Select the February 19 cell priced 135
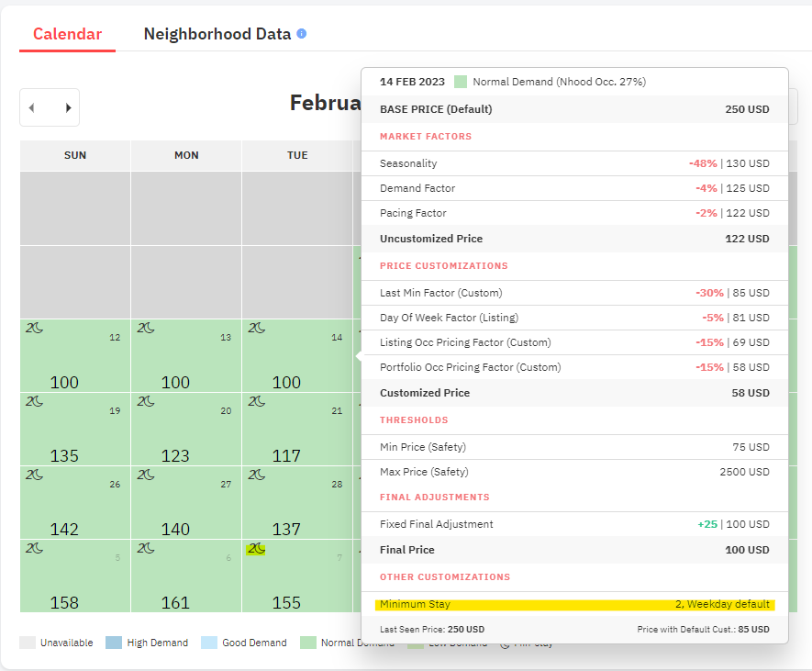The height and width of the screenshot is (671, 812). [x=75, y=429]
